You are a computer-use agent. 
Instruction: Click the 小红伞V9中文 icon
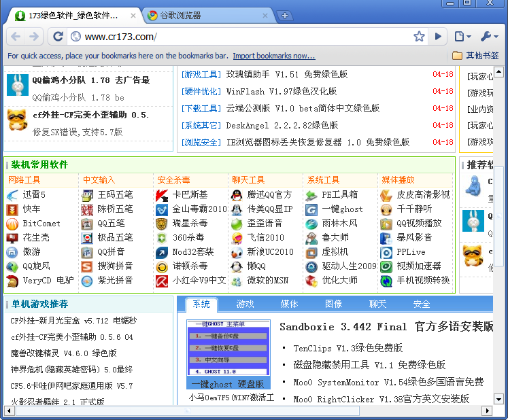(x=162, y=281)
